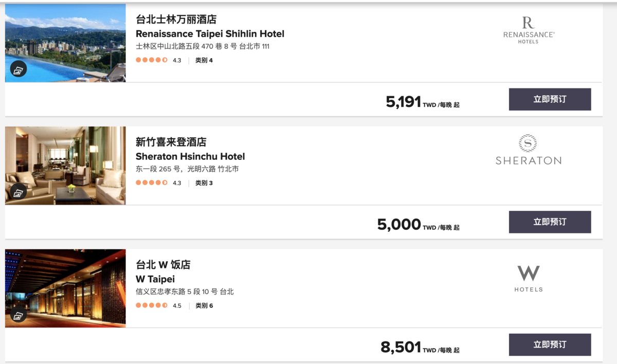
Task: Click the 台北 W 饭店 entrance thumbnail image
Action: [x=65, y=288]
